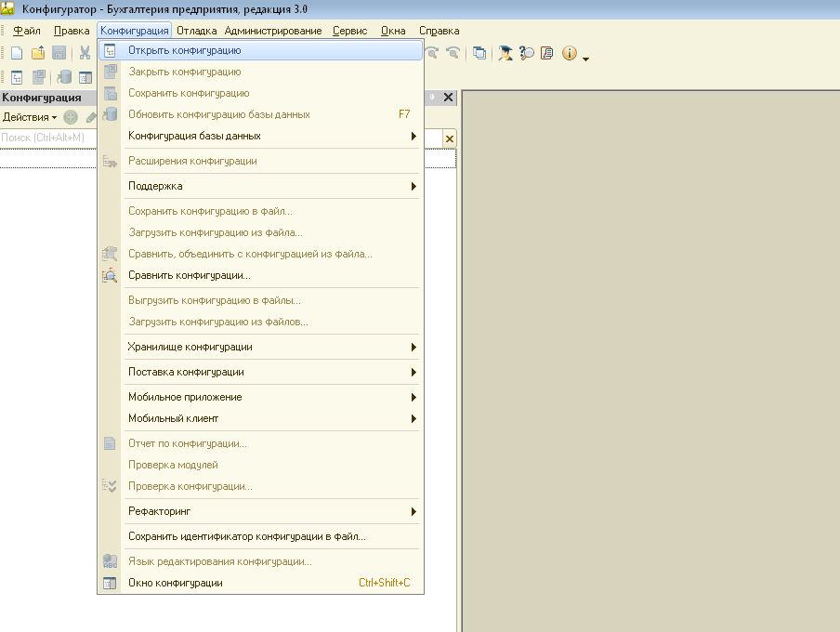Viewport: 840px width, 632px height.
Task: Click the green Add button in Configuration panel
Action: [x=71, y=117]
